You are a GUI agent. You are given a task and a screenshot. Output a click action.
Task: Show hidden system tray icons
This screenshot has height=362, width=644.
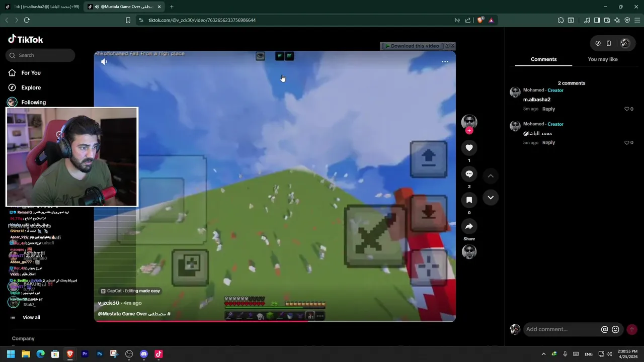[x=543, y=354]
